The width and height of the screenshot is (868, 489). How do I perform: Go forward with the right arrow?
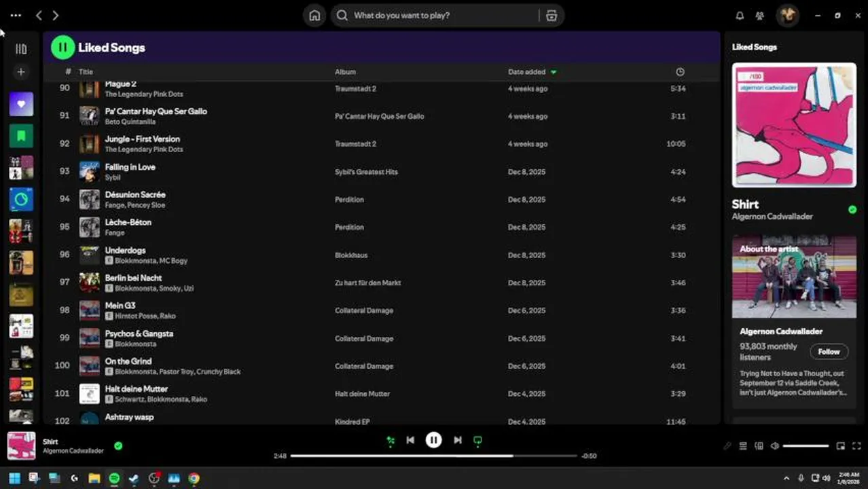point(56,15)
